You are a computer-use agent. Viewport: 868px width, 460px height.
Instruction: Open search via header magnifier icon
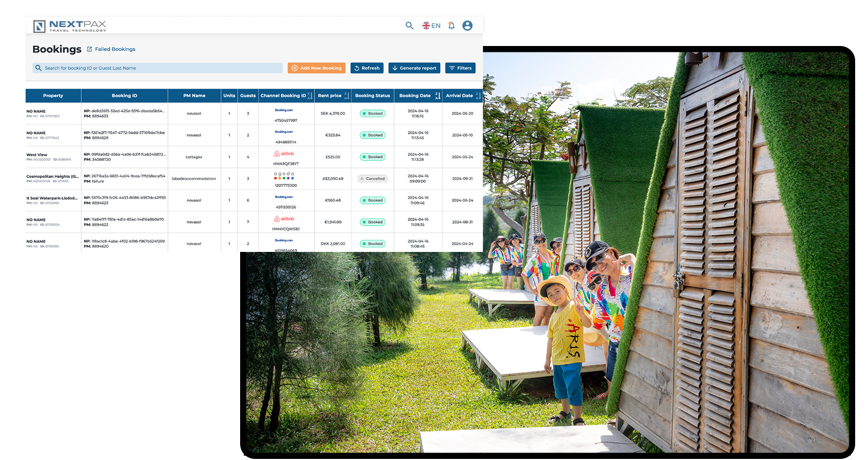tap(409, 25)
